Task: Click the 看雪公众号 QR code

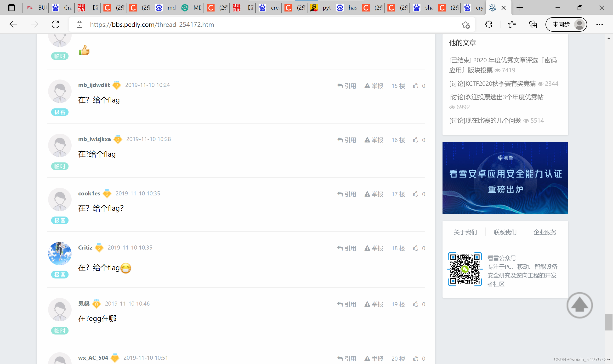Action: (465, 269)
